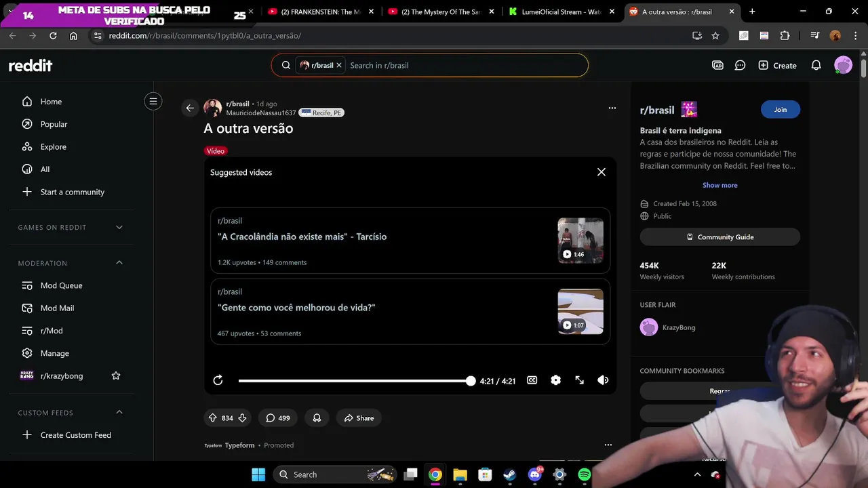Image resolution: width=868 pixels, height=488 pixels.
Task: Switch to The Mystery Of The YouTube tab
Action: pos(440,12)
